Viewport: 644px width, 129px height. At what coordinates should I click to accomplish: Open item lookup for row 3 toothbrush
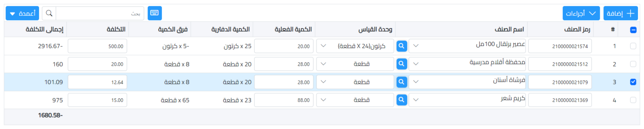coord(401,82)
